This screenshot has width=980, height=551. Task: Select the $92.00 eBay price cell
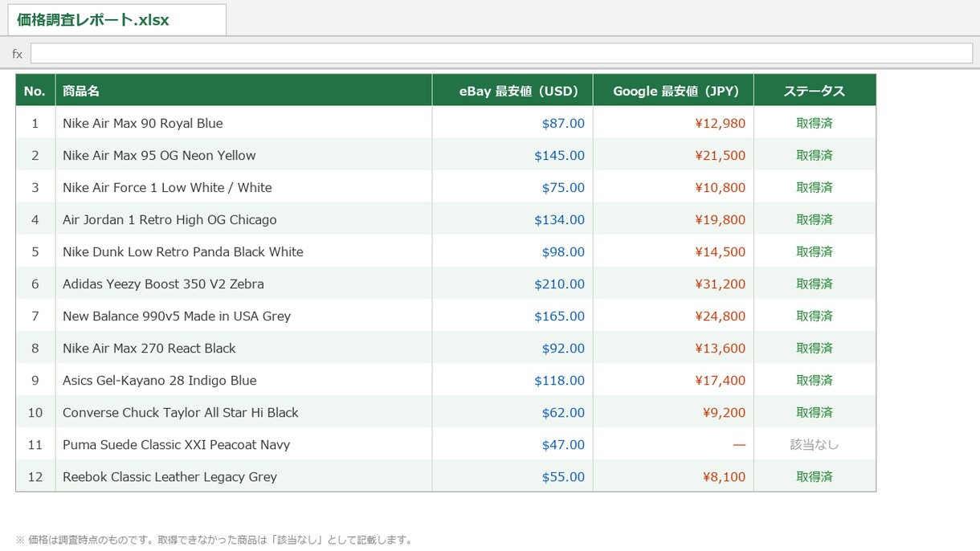point(512,348)
